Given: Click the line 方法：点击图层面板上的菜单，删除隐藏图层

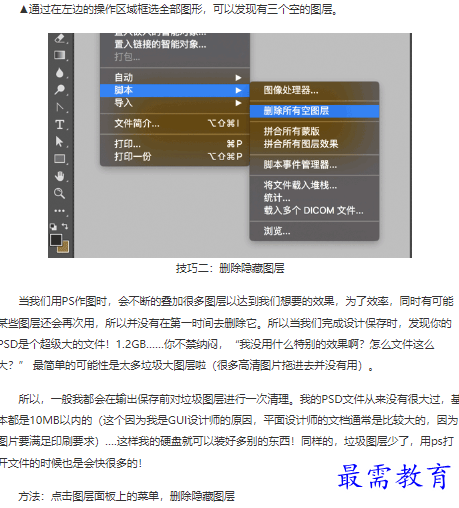Looking at the screenshot, I should [x=127, y=496].
